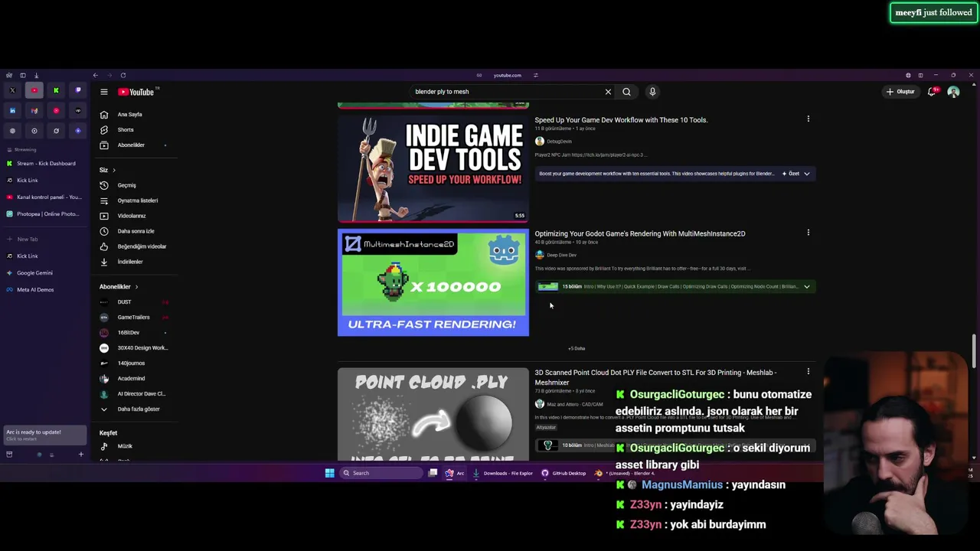Open the Arc archive icon at sidebar bottom

point(9,455)
